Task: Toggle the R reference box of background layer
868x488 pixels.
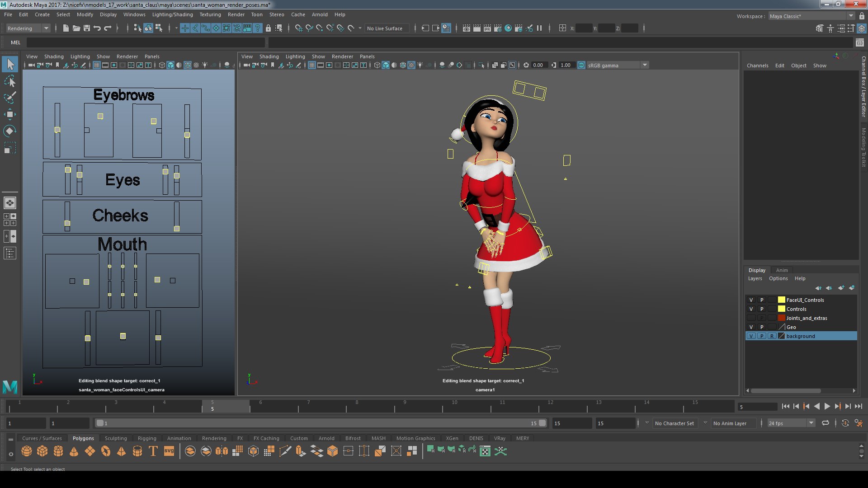Action: pos(772,336)
